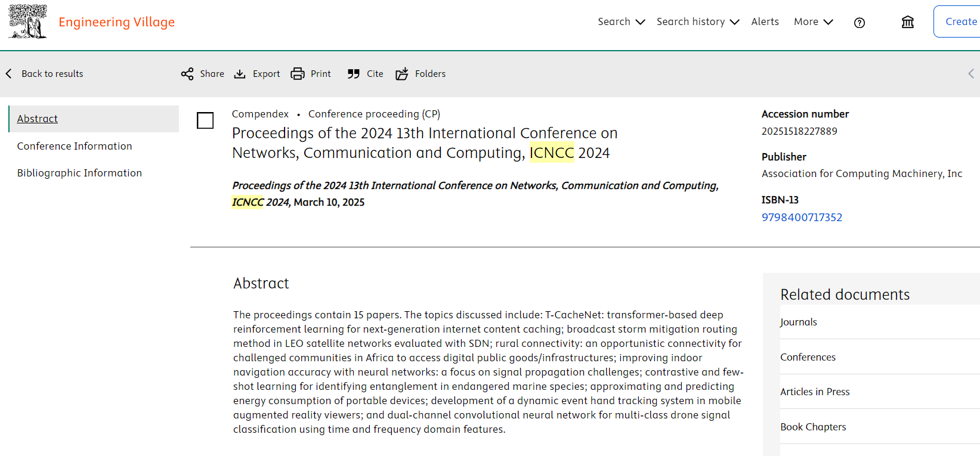Open Alerts in top navigation

(765, 22)
